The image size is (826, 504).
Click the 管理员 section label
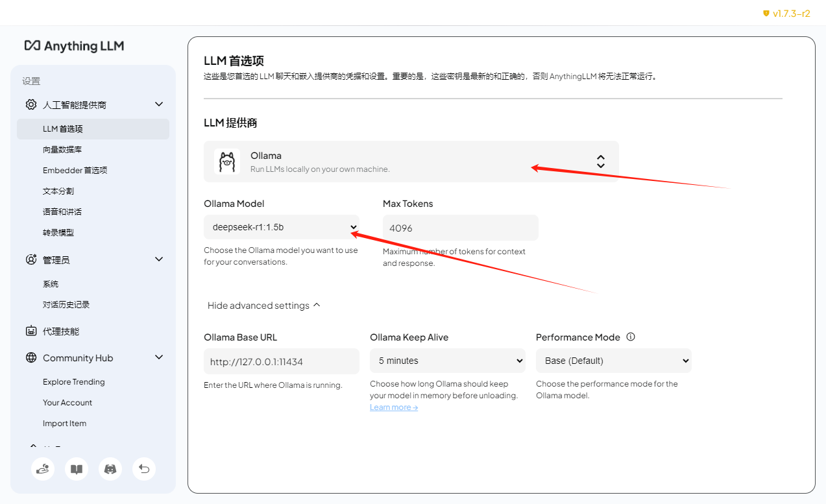(56, 259)
